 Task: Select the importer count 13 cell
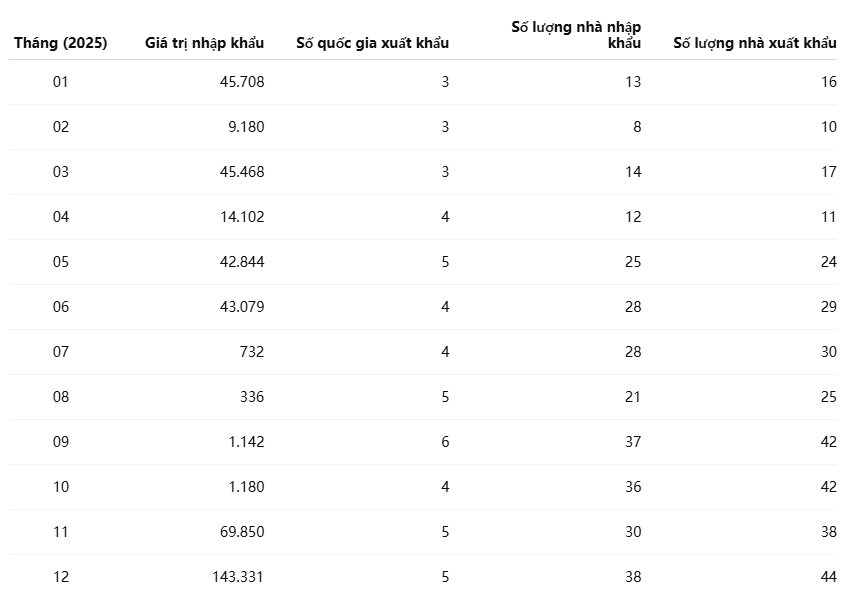coord(633,82)
